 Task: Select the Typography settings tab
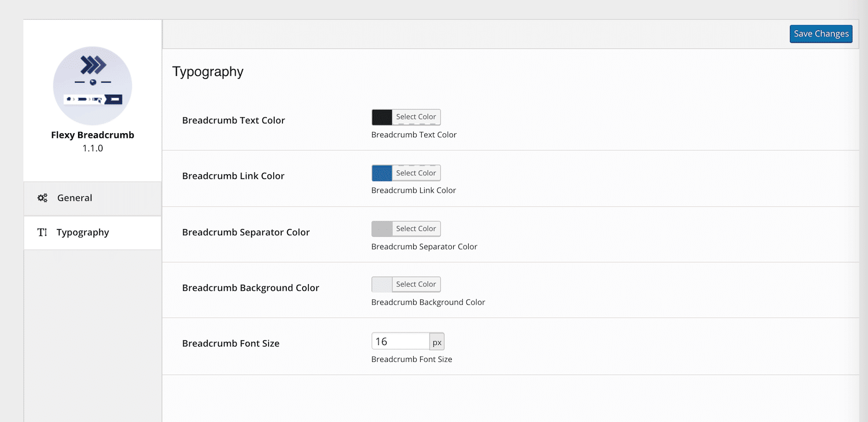pyautogui.click(x=83, y=232)
